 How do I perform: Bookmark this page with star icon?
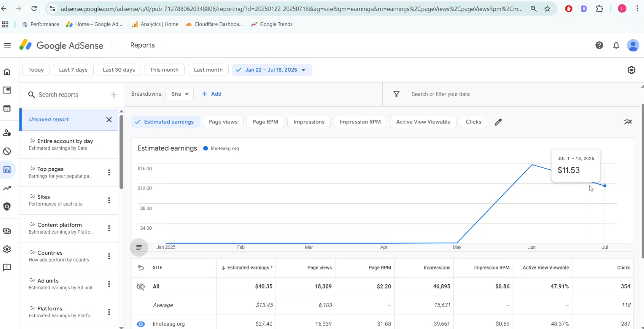pos(547,9)
